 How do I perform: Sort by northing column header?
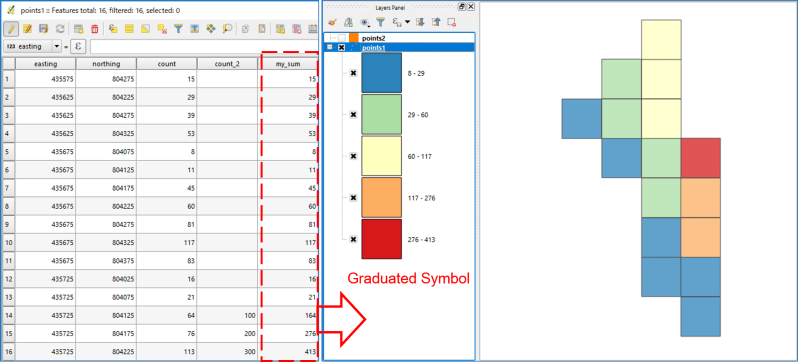click(106, 64)
